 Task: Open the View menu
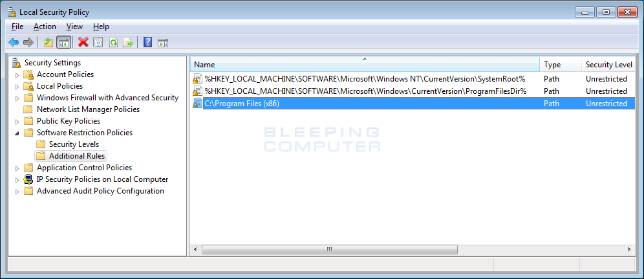click(74, 27)
